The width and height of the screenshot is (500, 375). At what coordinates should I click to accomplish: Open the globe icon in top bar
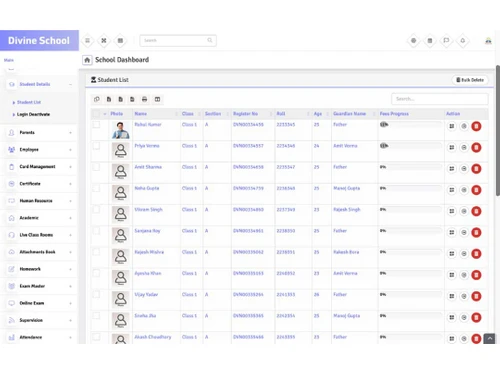coord(413,41)
